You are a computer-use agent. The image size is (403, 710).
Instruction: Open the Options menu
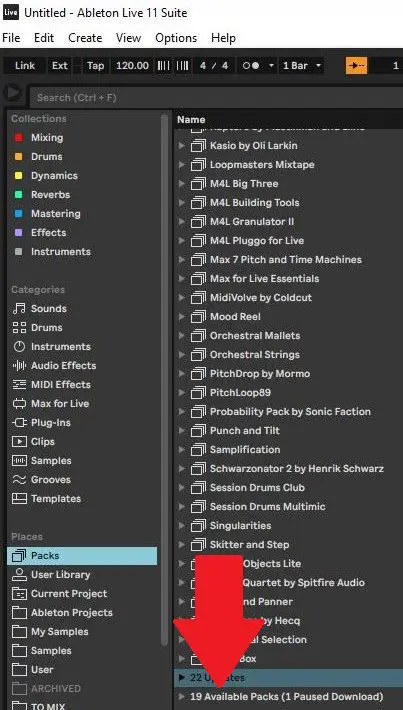176,38
